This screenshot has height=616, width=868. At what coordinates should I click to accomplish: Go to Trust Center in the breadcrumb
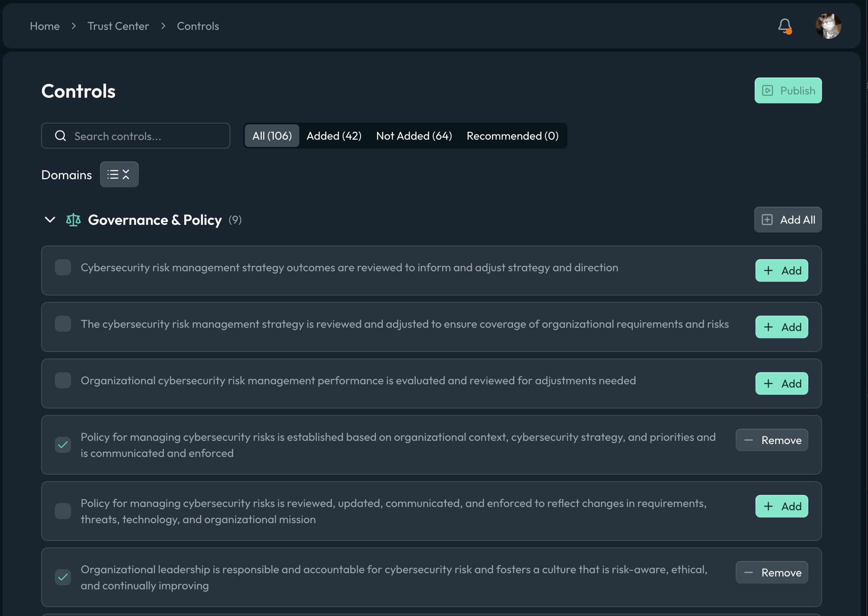tap(118, 26)
